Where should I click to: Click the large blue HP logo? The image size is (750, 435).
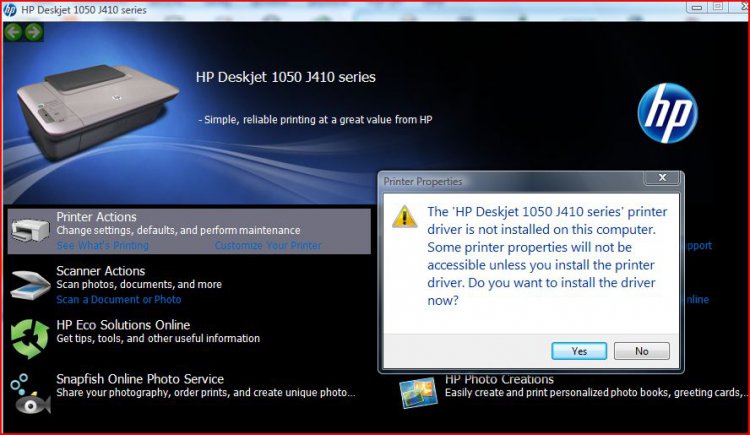click(x=667, y=113)
